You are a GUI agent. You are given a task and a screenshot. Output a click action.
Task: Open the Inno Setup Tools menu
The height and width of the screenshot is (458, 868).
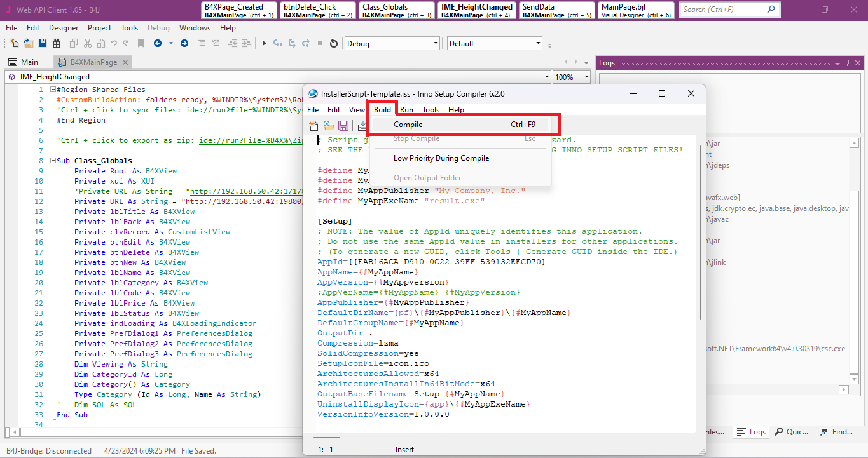(431, 110)
